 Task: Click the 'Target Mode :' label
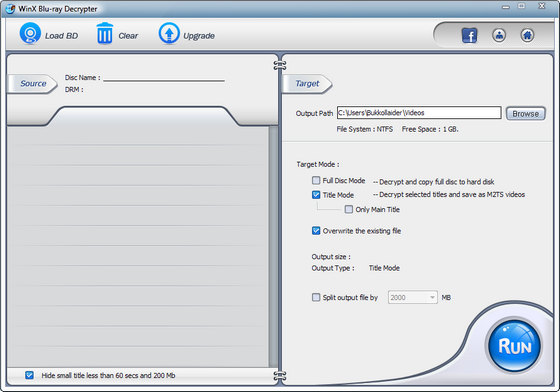(318, 165)
